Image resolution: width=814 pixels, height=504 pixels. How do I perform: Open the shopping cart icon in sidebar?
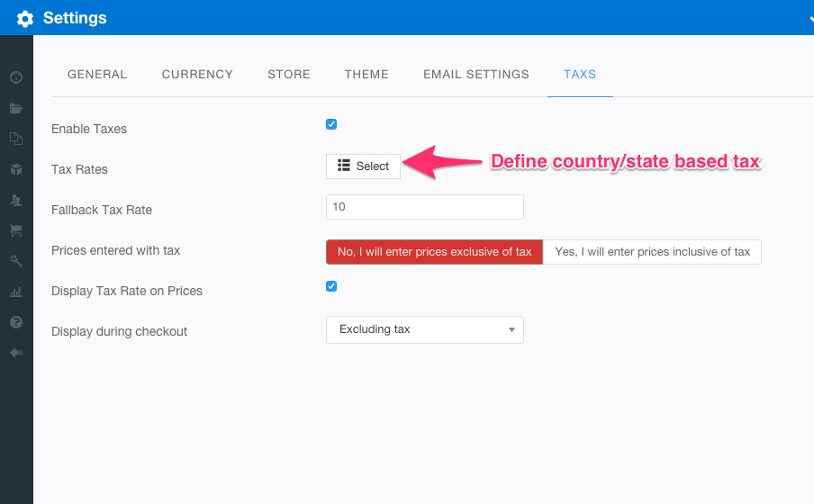[16, 230]
